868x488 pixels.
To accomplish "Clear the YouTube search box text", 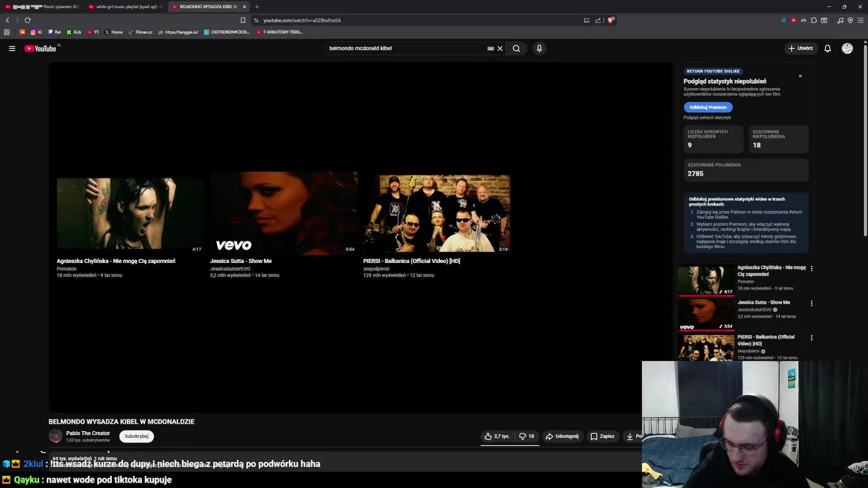I will click(500, 48).
